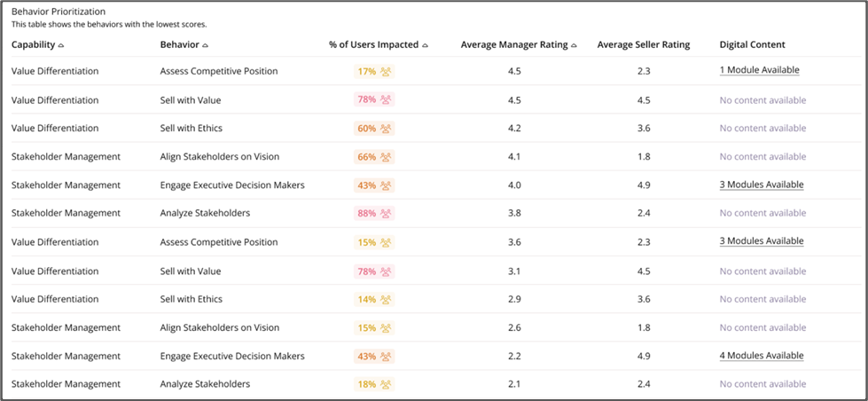Select the 4.5 manager rating Sell with Value row
The image size is (868, 401).
(x=434, y=100)
